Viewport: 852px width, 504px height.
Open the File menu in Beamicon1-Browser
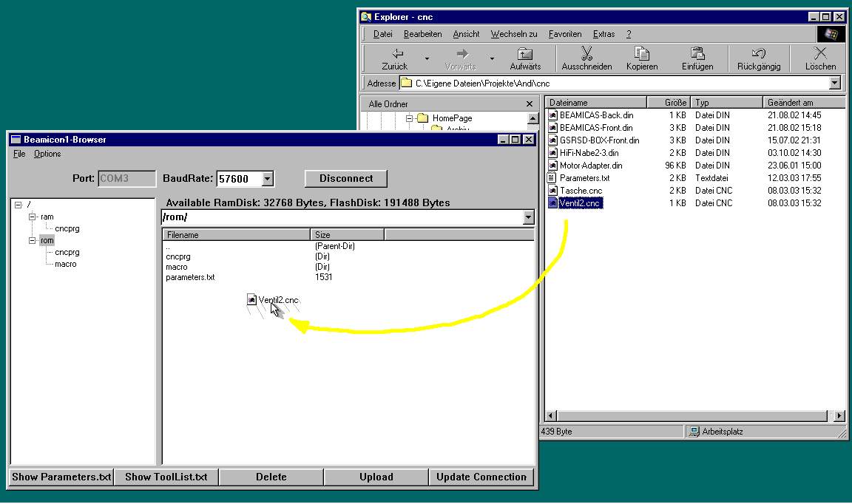click(x=19, y=154)
